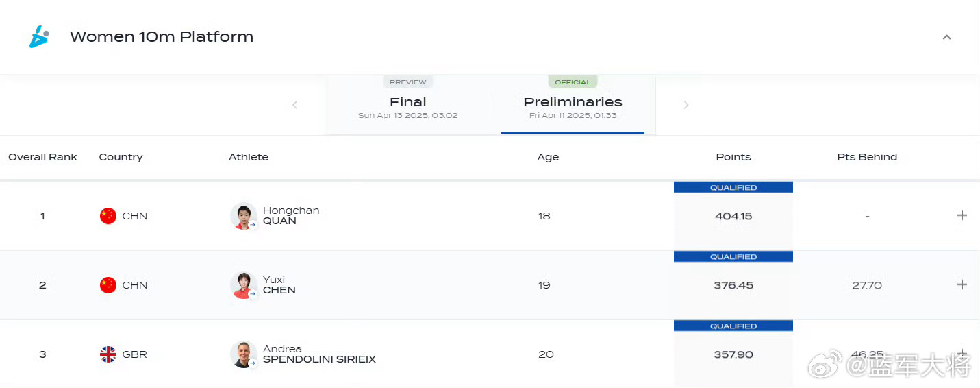This screenshot has width=980, height=388.
Task: Sort by the Overall Rank column header
Action: click(x=42, y=157)
